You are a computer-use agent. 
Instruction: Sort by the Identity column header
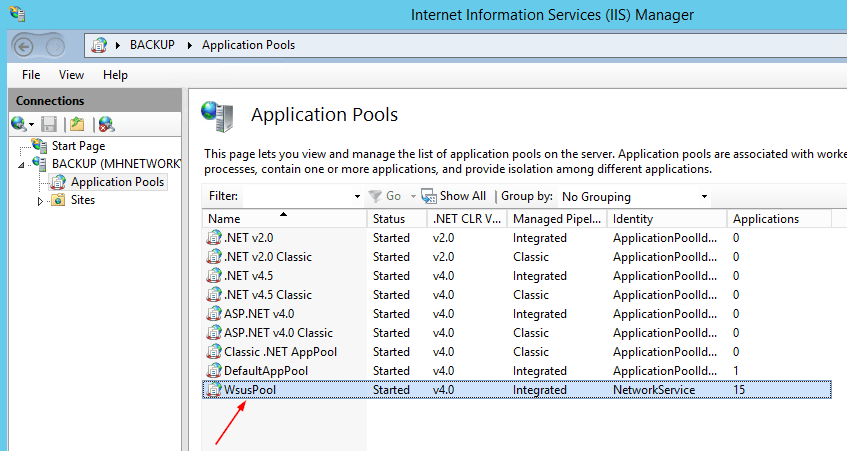pos(667,219)
